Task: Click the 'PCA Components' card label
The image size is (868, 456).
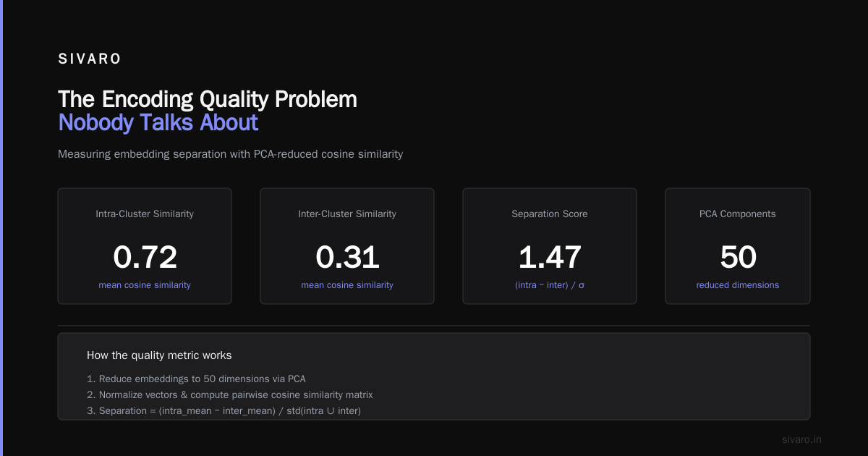Action: (738, 214)
